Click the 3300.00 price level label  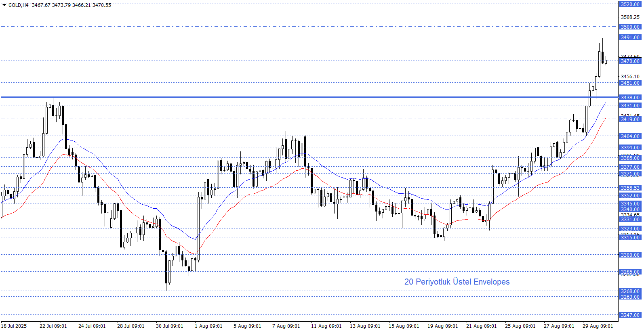click(x=630, y=255)
